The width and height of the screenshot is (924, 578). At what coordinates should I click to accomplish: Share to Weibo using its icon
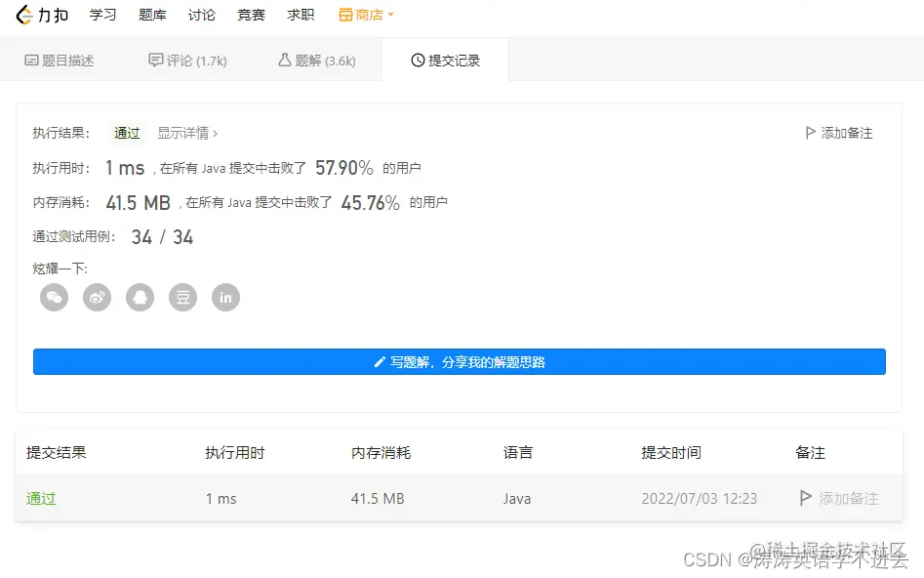(x=97, y=298)
